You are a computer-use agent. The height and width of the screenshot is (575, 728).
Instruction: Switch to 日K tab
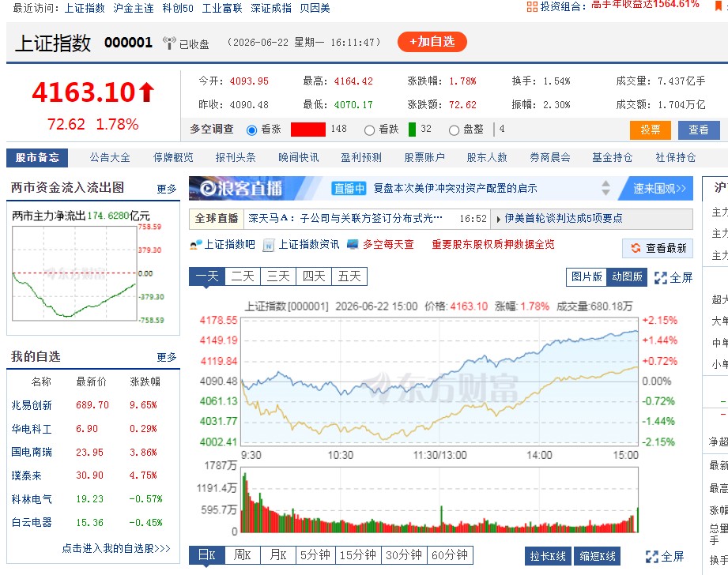tap(207, 555)
